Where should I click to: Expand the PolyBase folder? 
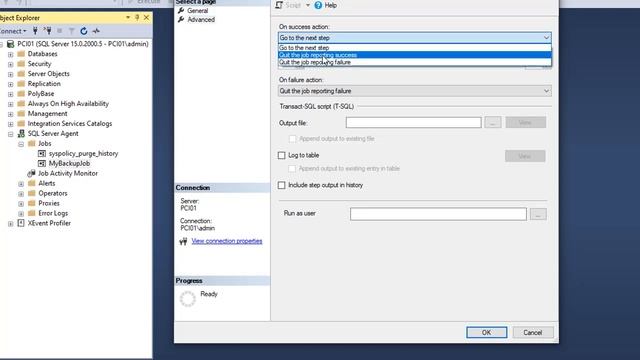click(x=11, y=94)
